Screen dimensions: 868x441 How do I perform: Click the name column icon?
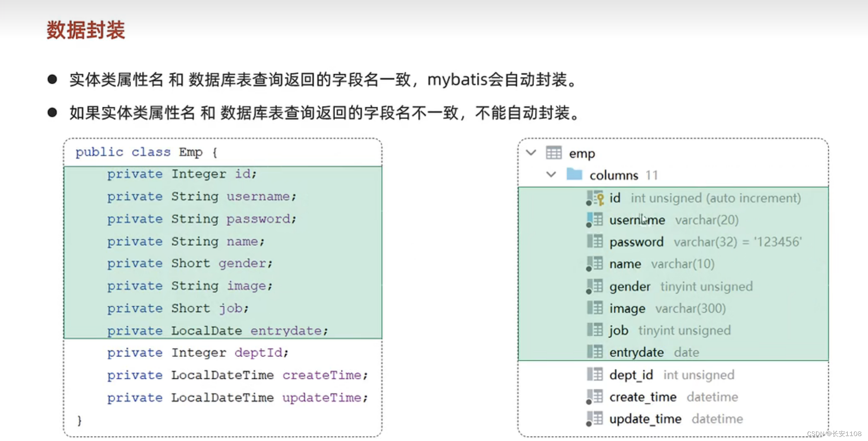595,263
